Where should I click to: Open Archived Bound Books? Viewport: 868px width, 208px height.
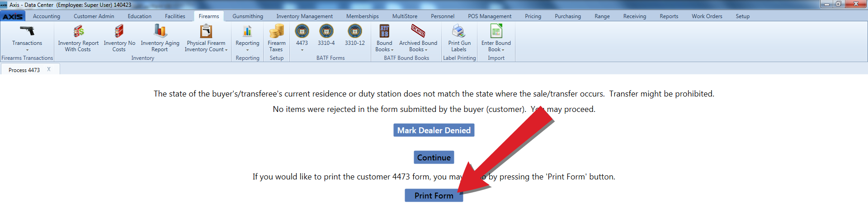[x=418, y=38]
